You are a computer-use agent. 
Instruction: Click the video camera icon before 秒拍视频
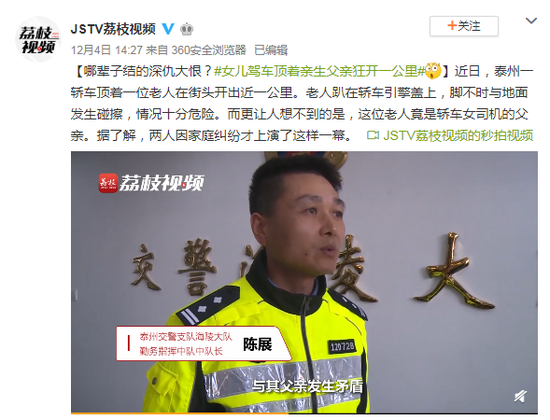pyautogui.click(x=373, y=135)
